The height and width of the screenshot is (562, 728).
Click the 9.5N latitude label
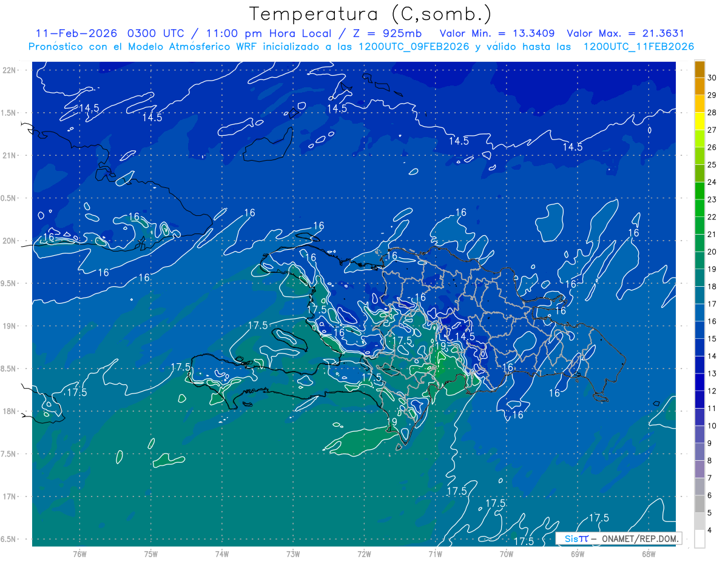coord(9,284)
